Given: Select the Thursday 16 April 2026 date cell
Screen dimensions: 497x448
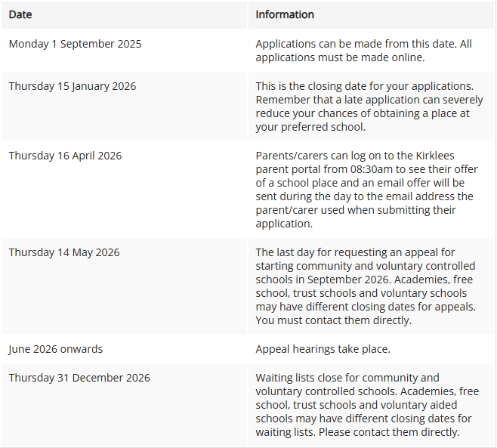Looking at the screenshot, I should pyautogui.click(x=124, y=190).
